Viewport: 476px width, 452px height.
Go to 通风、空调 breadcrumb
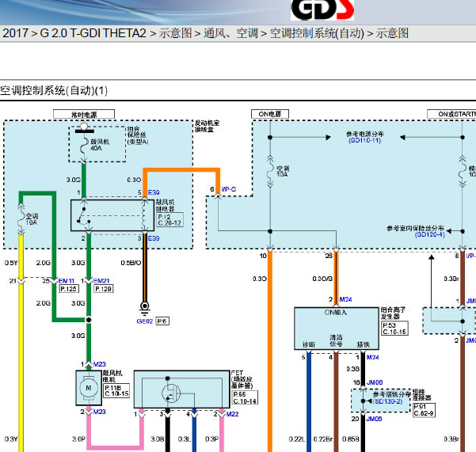click(230, 33)
